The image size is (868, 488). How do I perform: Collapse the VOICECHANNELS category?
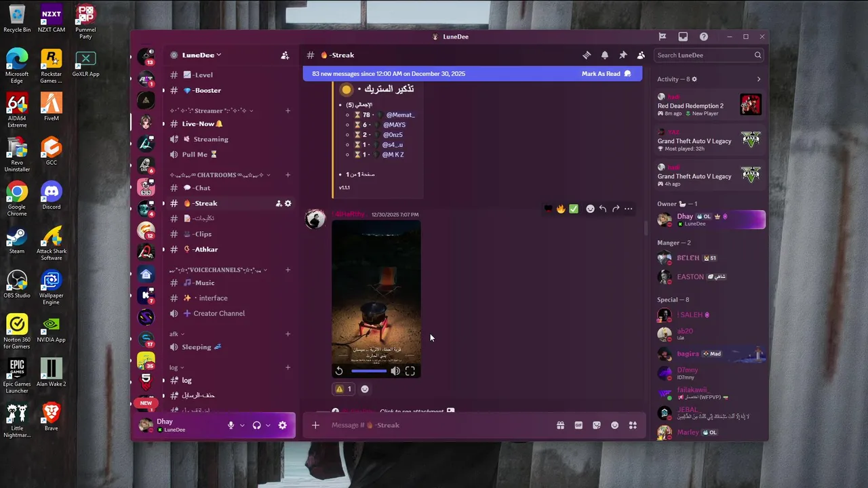[218, 270]
